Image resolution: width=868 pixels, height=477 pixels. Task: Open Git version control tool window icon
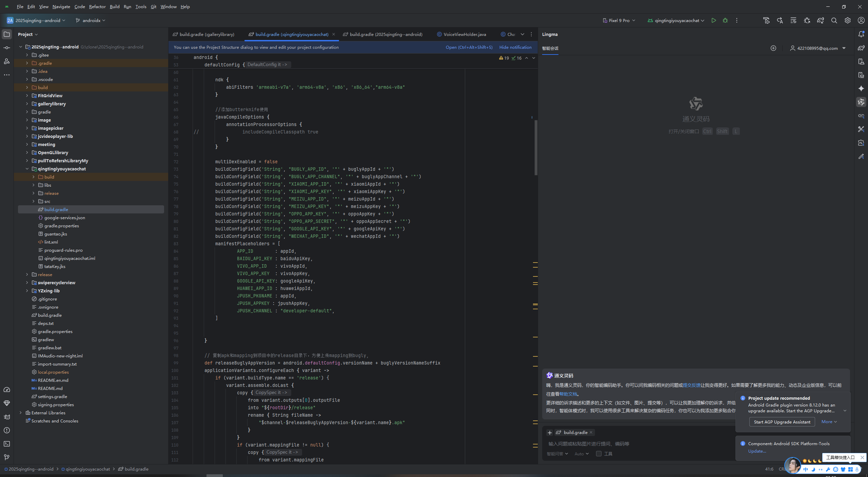pyautogui.click(x=7, y=457)
